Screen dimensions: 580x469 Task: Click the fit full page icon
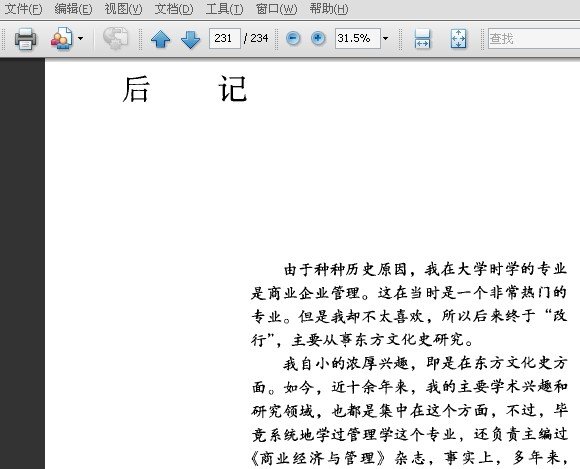coord(458,38)
